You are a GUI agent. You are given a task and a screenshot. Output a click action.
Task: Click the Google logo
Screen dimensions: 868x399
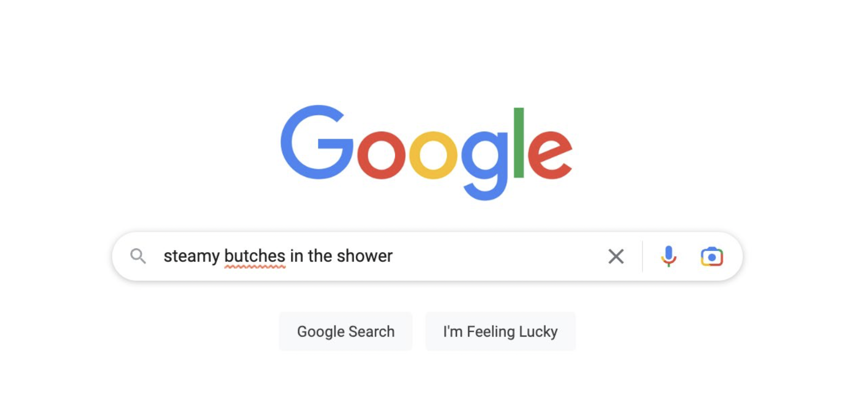(x=426, y=152)
